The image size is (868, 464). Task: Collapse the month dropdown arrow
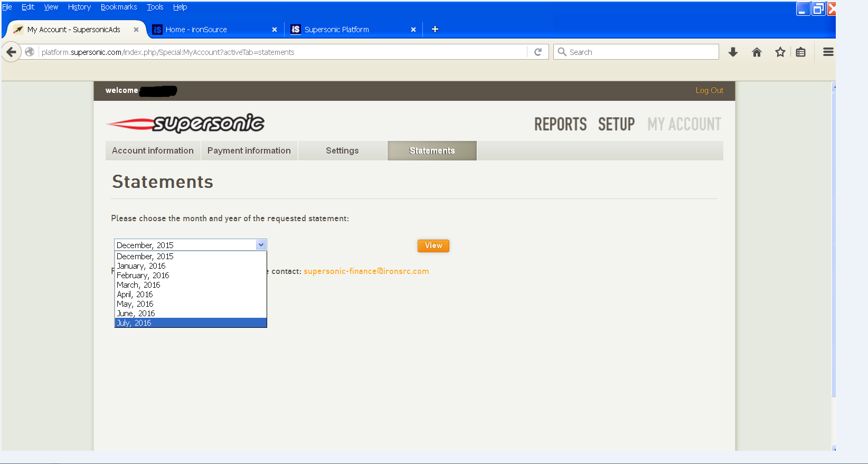point(261,245)
